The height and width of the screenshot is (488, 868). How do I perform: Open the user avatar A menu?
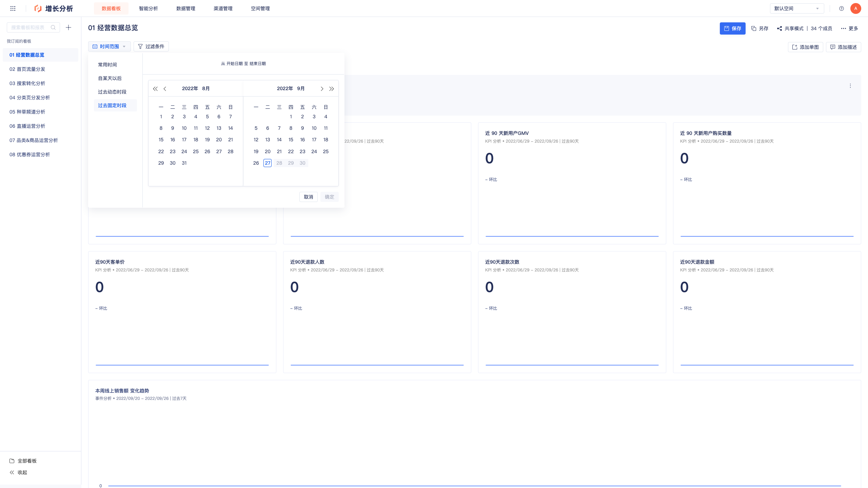click(x=856, y=8)
